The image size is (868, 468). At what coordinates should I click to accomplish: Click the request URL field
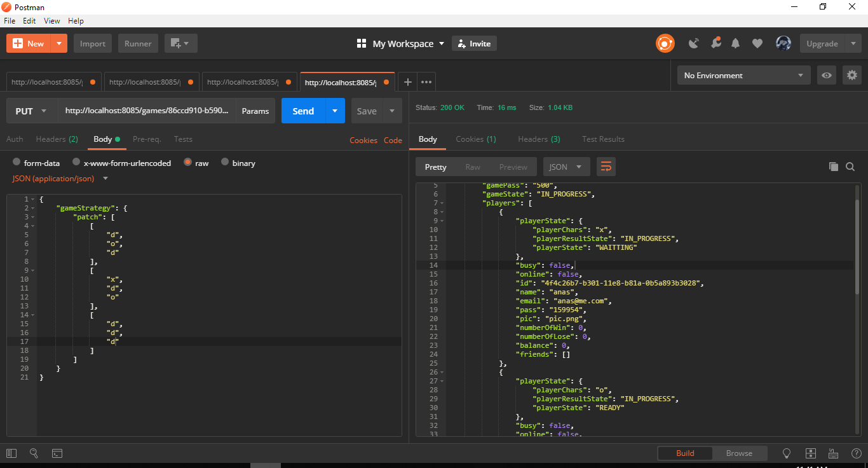point(147,111)
